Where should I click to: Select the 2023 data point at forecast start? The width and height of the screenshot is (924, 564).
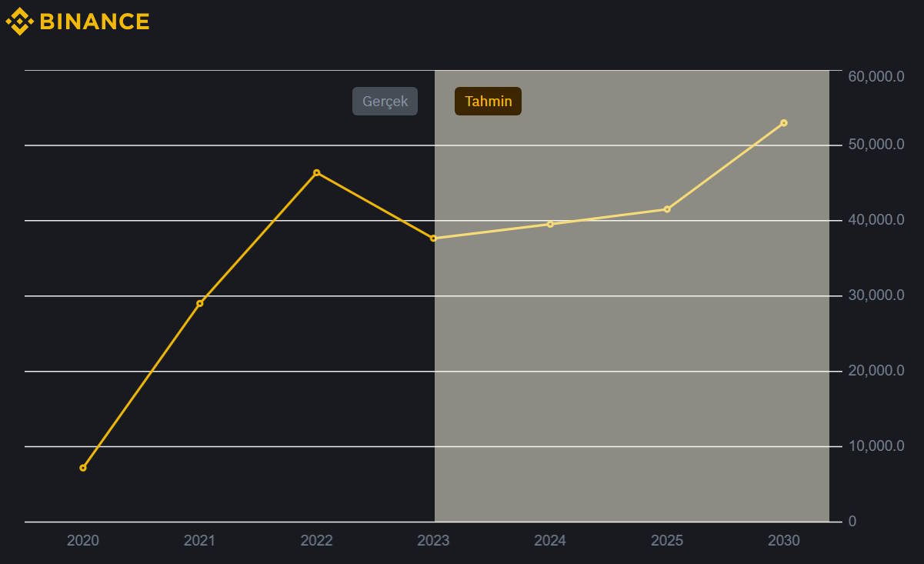(433, 239)
